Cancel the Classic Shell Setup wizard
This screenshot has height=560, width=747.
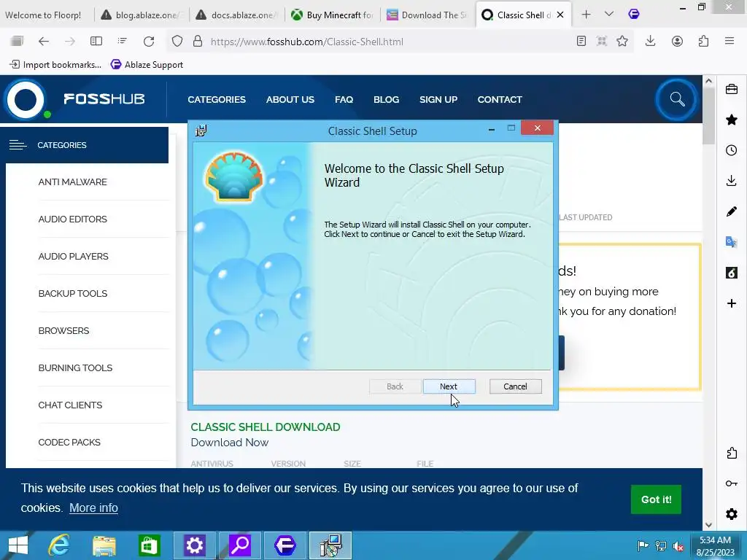pos(516,386)
